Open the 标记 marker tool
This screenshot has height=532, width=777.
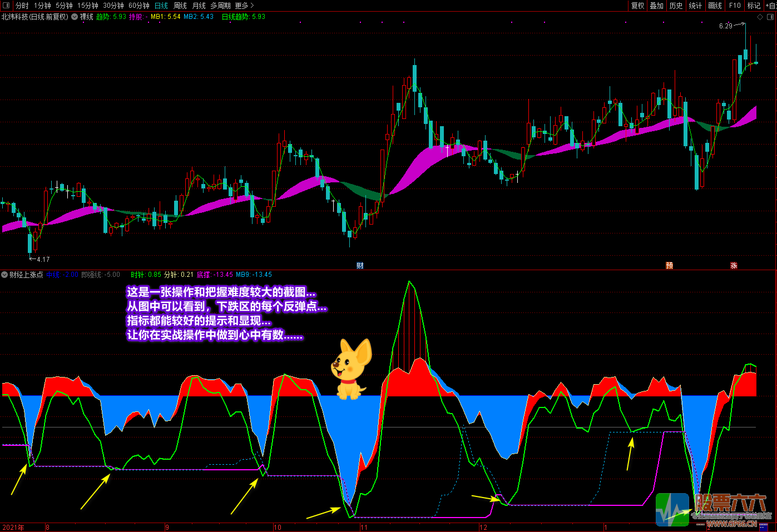(754, 6)
